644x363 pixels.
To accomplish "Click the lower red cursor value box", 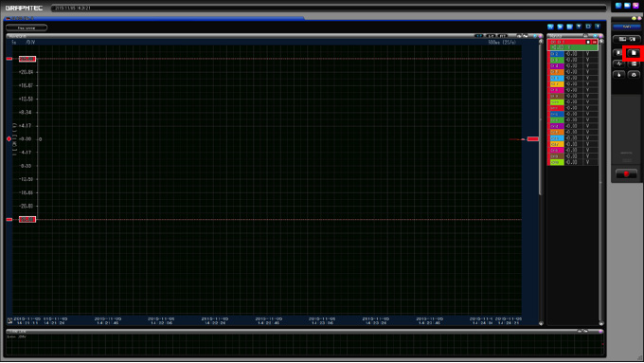I will pos(27,220).
